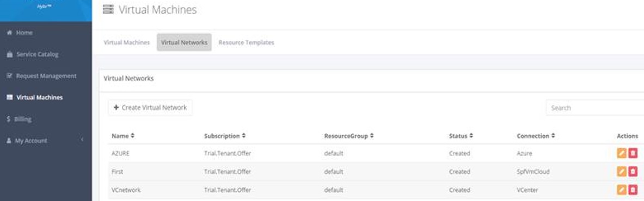Switch to the Virtual Machines tab
644x201 pixels.
tap(126, 42)
